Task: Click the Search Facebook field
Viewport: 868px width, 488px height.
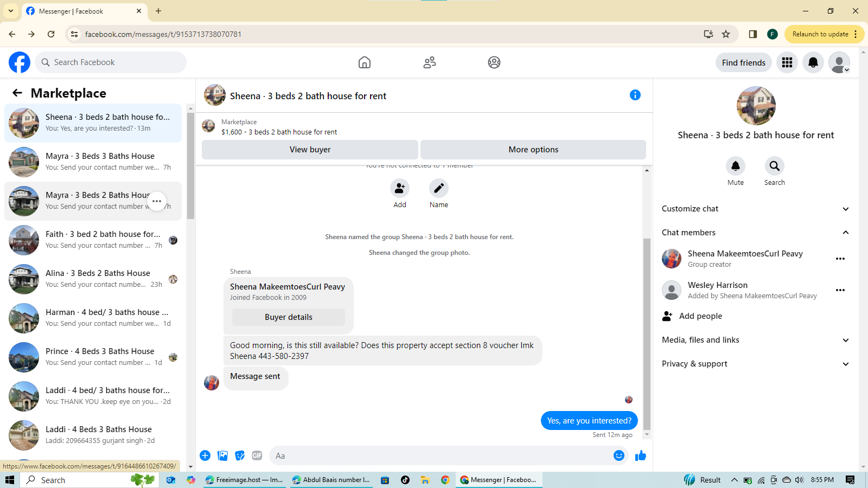Action: pos(111,62)
